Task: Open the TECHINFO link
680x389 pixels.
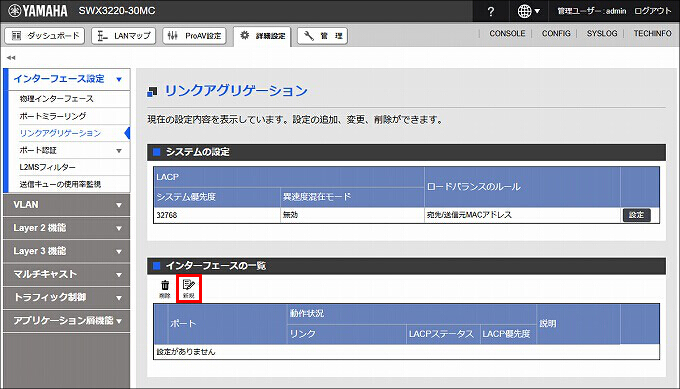Action: [652, 33]
